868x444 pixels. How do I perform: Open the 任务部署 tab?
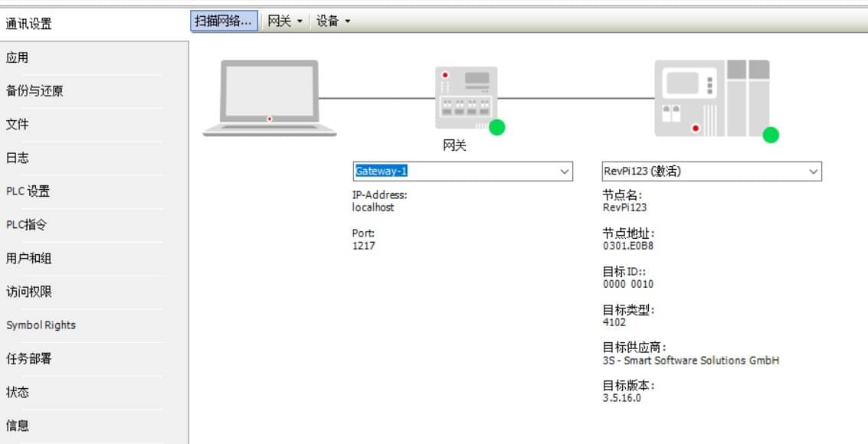[29, 358]
